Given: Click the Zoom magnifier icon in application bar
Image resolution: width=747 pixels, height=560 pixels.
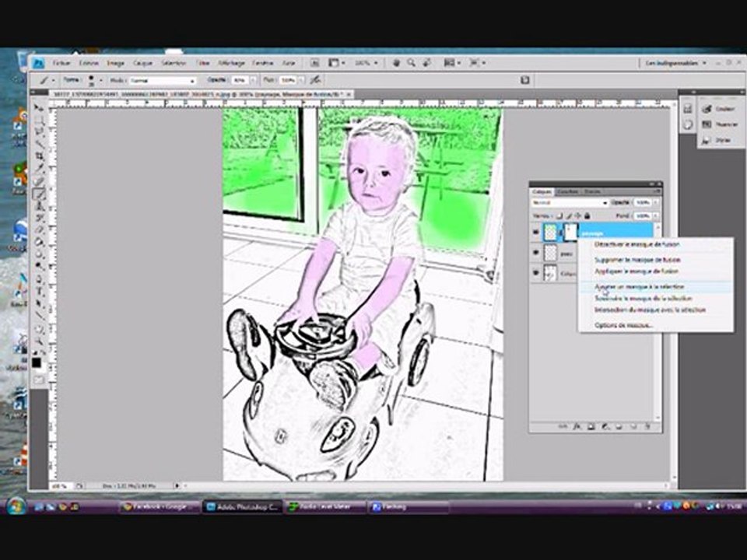Looking at the screenshot, I should click(411, 63).
